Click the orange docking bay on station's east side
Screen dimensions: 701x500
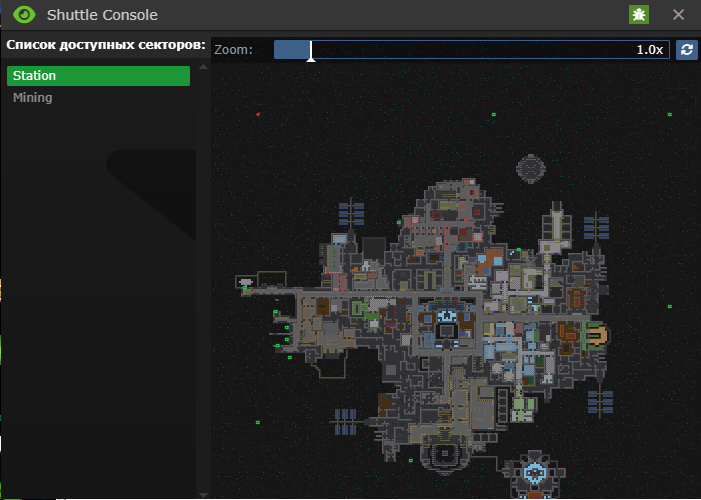(596, 335)
